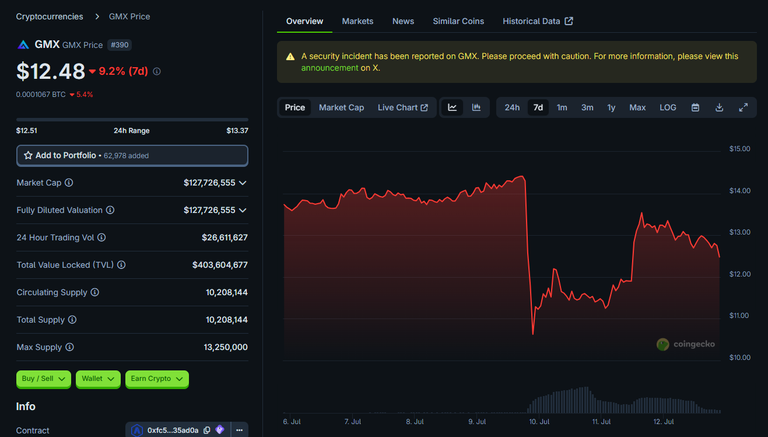Expand chart to fullscreen icon
Viewport: 768px width, 437px height.
(x=743, y=108)
